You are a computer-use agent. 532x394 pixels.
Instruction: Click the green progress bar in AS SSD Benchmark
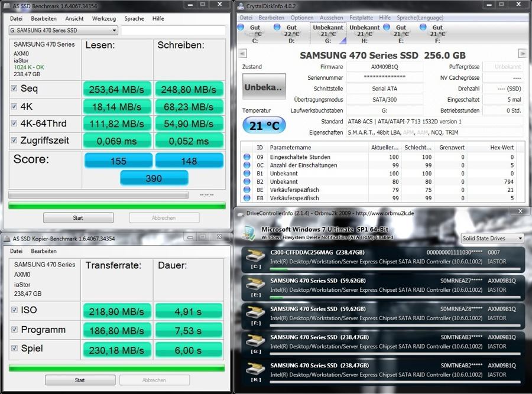(x=117, y=206)
